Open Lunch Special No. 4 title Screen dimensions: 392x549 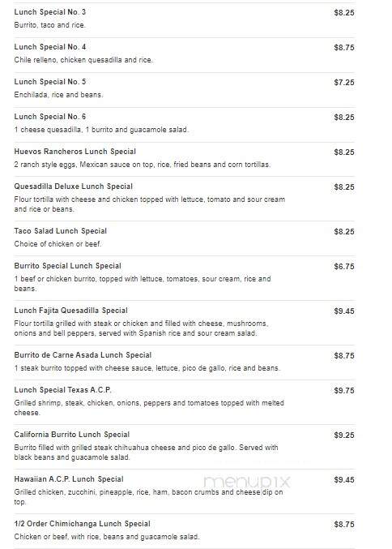[50, 47]
